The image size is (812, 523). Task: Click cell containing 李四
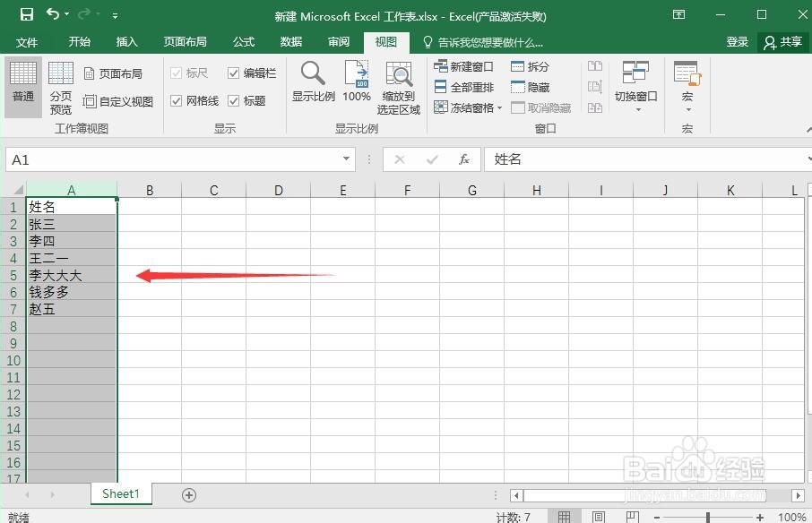coord(71,241)
